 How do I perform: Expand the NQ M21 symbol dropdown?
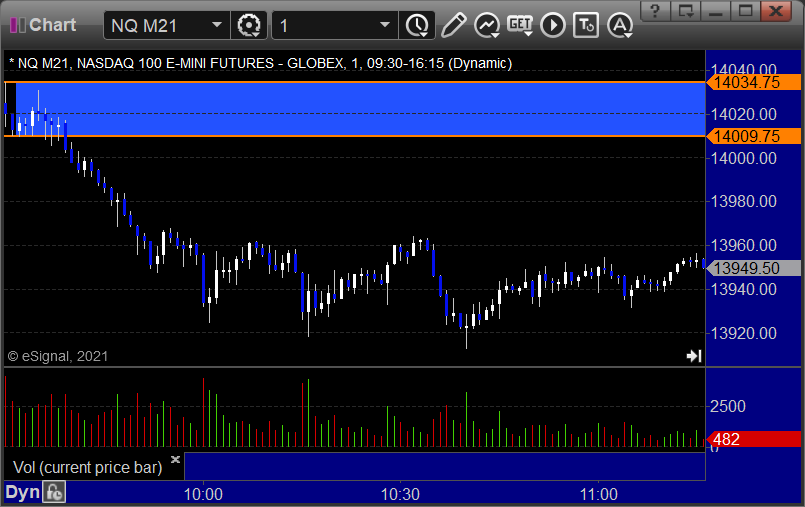(217, 25)
